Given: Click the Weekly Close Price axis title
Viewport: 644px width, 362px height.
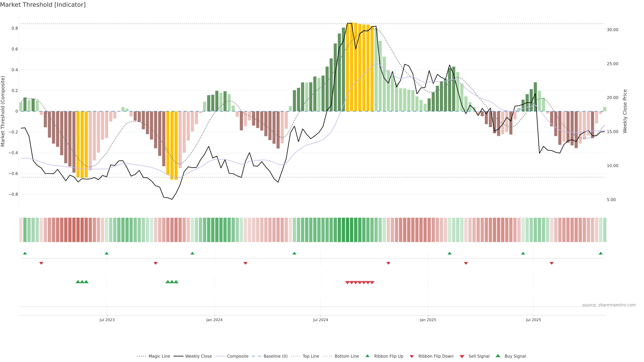Looking at the screenshot, I should pyautogui.click(x=625, y=111).
